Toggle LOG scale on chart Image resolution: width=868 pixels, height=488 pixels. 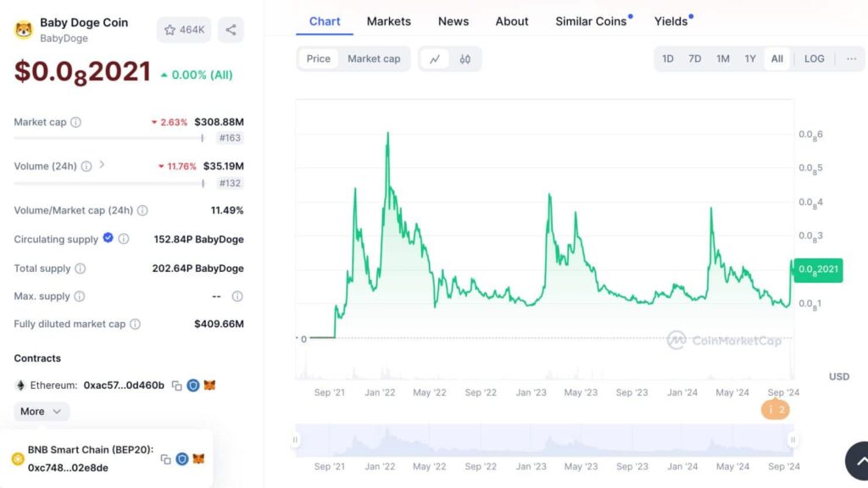point(815,58)
